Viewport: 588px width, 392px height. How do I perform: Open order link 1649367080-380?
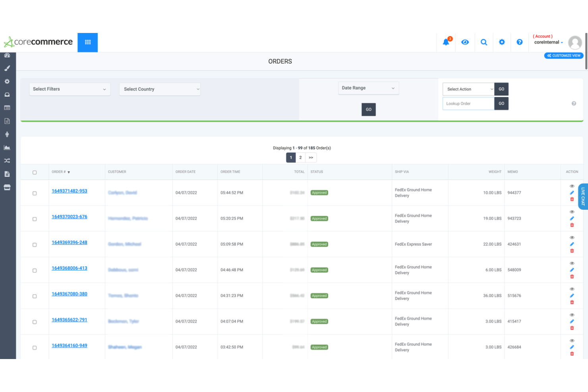point(70,294)
